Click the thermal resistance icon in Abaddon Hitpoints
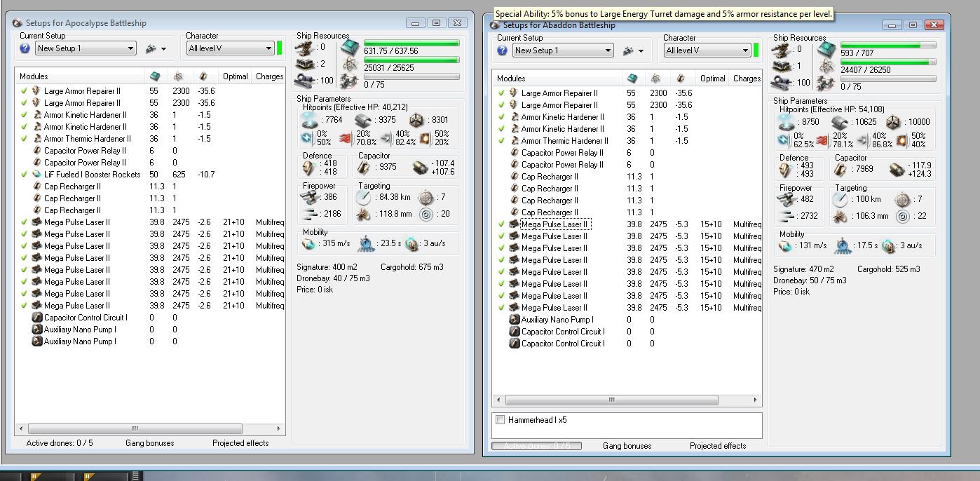Image resolution: width=980 pixels, height=481 pixels. click(x=822, y=140)
